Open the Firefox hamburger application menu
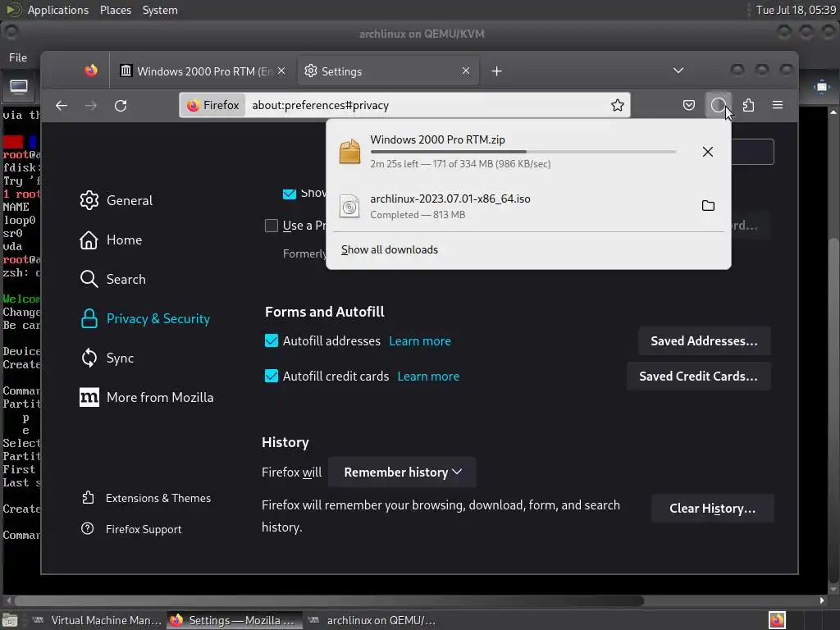Viewport: 840px width, 630px height. (x=778, y=105)
